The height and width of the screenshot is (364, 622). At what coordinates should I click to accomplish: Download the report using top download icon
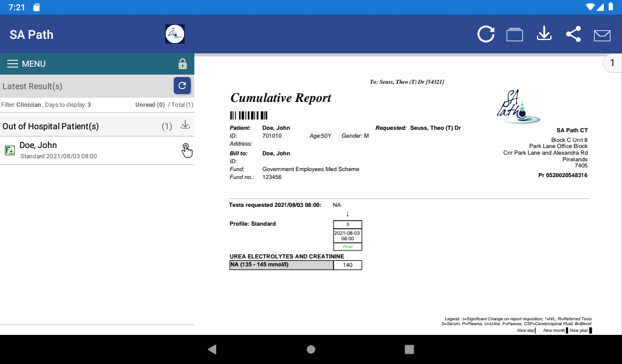click(x=544, y=35)
